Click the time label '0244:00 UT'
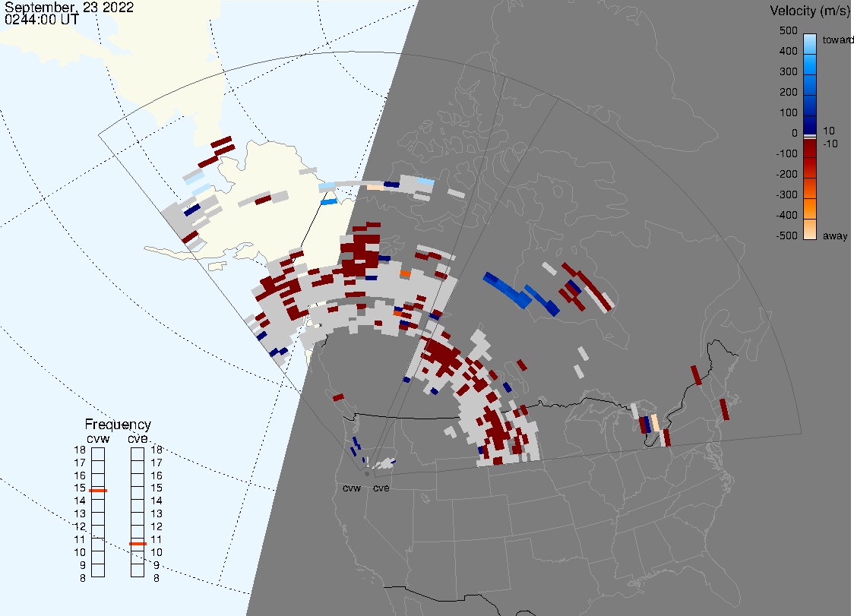854x616 pixels. point(41,20)
